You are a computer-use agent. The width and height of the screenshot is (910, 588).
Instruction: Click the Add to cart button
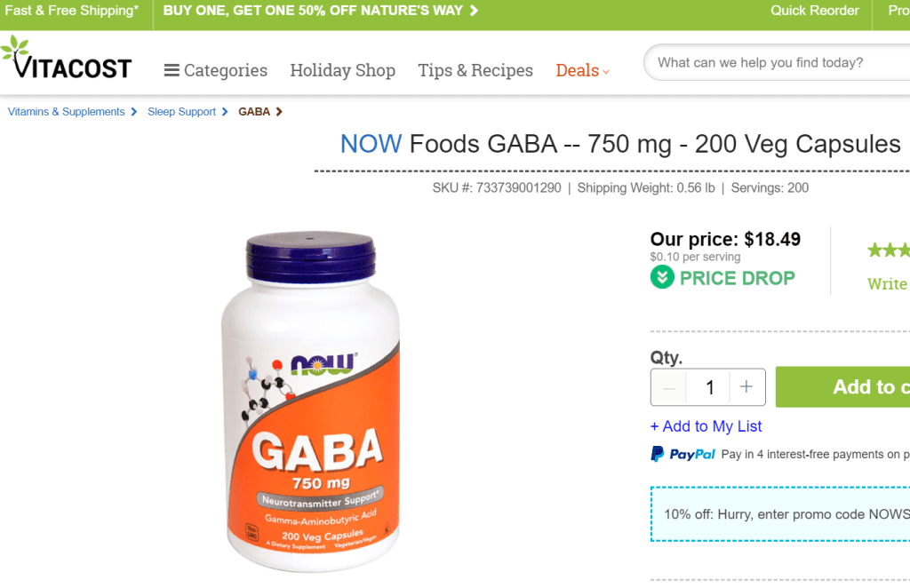[842, 386]
